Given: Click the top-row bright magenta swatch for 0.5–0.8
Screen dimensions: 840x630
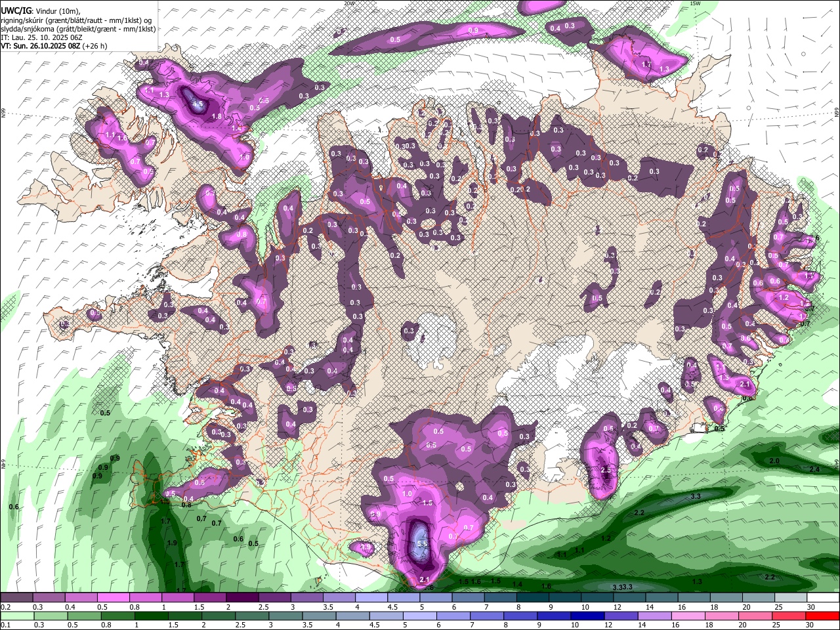Looking at the screenshot, I should pyautogui.click(x=114, y=598).
